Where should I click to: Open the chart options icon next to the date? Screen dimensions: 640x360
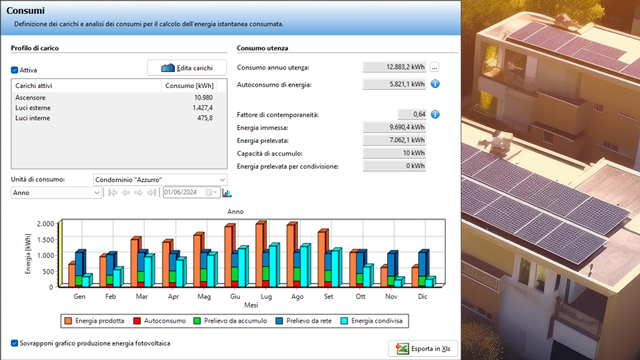[x=227, y=193]
